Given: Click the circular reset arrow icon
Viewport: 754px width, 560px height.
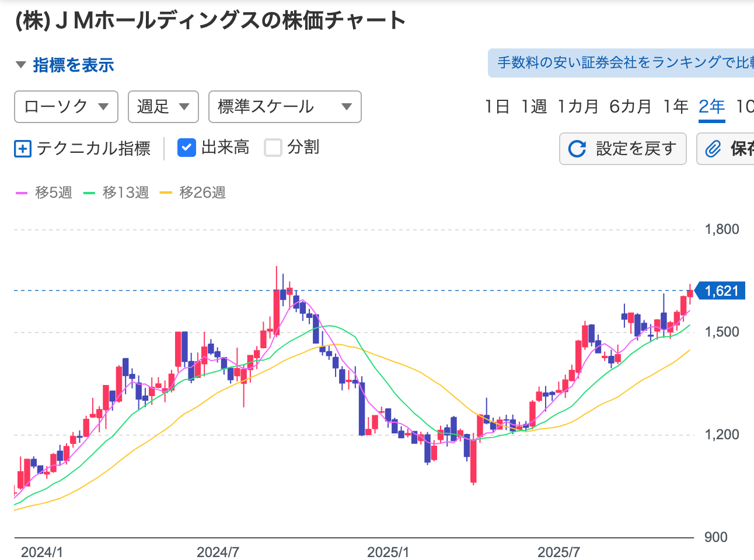Looking at the screenshot, I should tap(577, 149).
